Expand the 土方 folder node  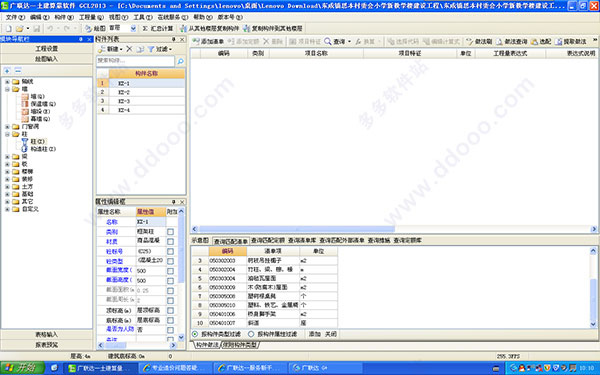click(x=7, y=187)
